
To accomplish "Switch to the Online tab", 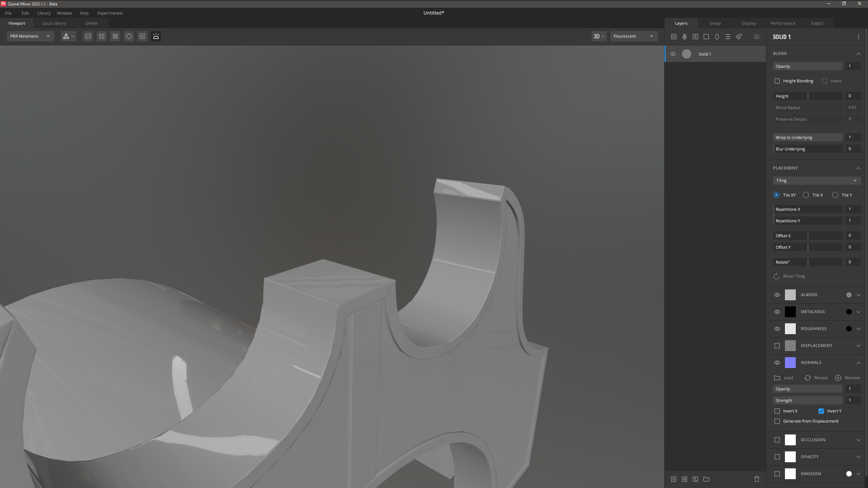I will point(92,23).
